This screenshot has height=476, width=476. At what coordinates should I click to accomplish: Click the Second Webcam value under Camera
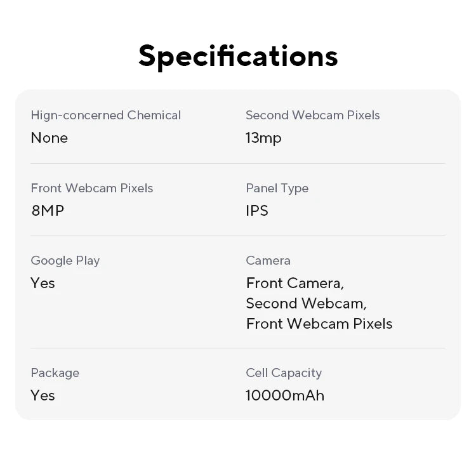click(307, 303)
